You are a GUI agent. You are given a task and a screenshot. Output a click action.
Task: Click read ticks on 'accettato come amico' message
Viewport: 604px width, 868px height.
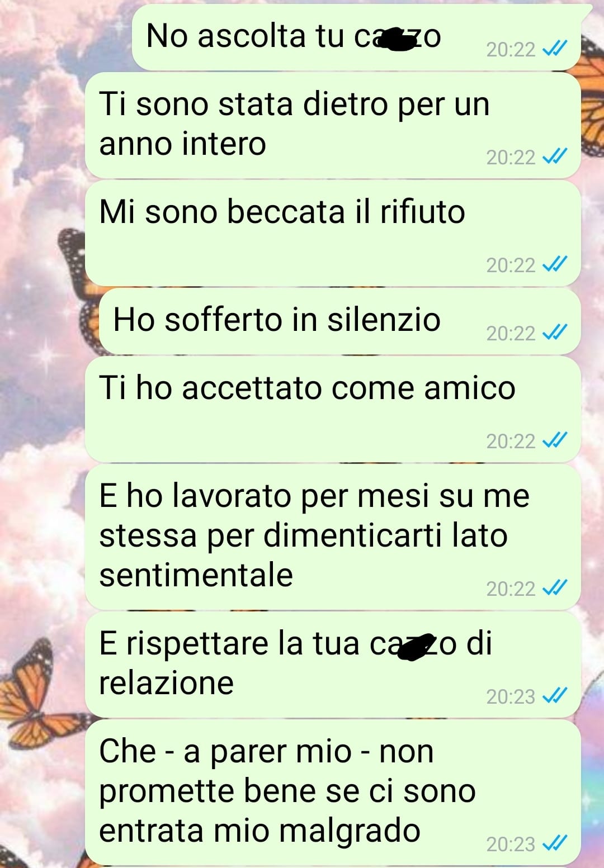coord(555,441)
